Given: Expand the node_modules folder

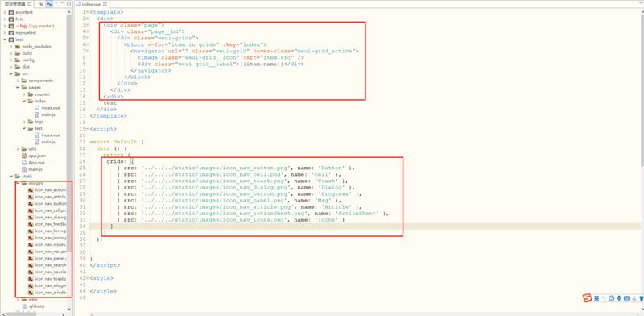Looking at the screenshot, I should 11,47.
